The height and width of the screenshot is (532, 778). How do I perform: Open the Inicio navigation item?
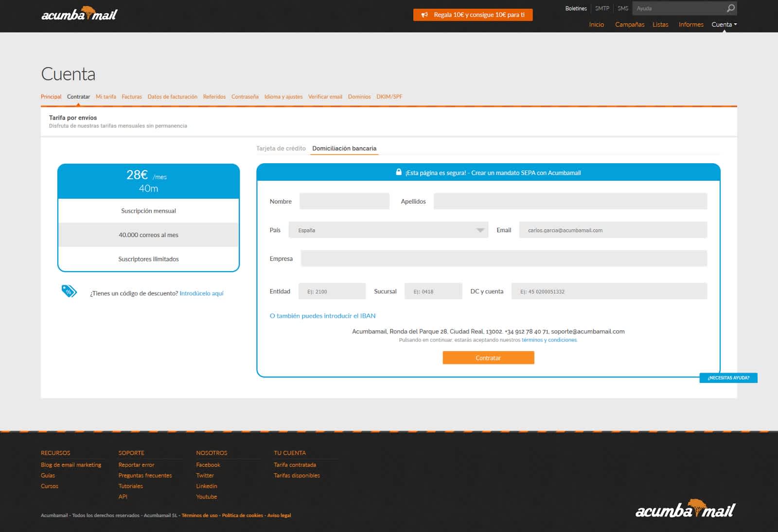click(596, 24)
